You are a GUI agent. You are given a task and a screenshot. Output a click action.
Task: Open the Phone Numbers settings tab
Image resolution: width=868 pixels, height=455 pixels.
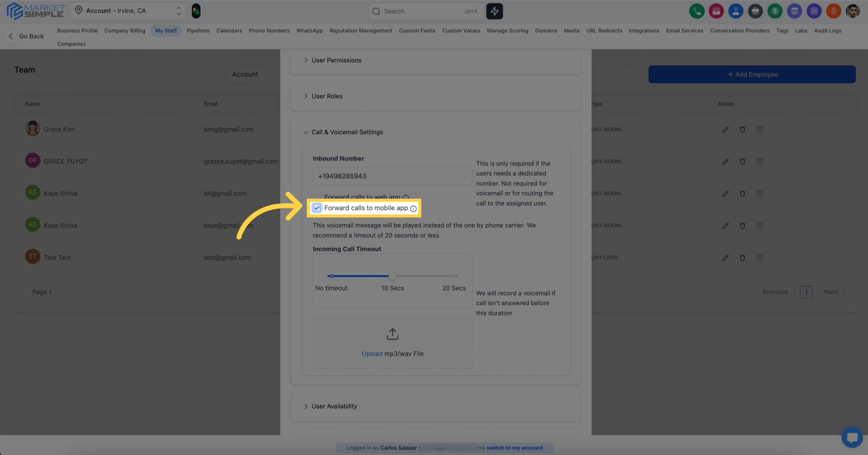269,31
